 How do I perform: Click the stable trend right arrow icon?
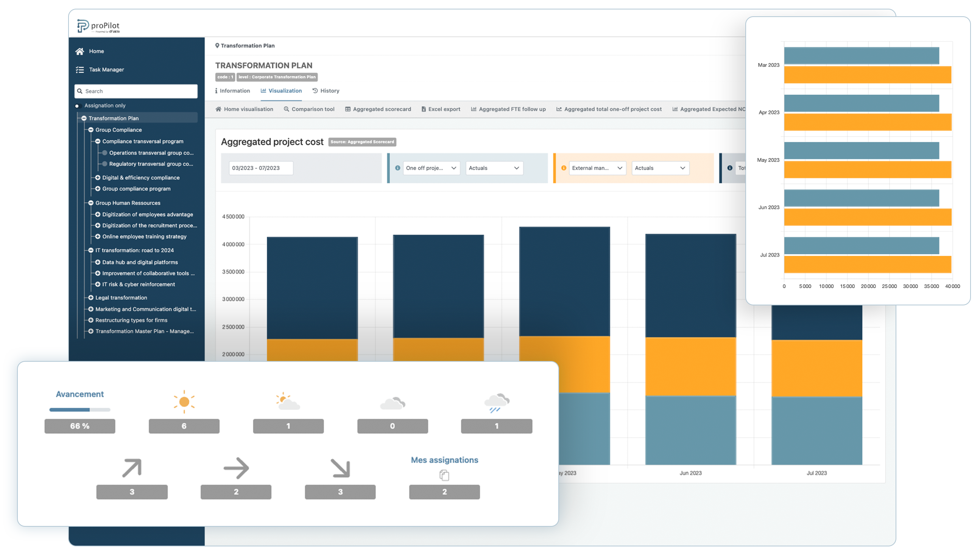point(236,468)
